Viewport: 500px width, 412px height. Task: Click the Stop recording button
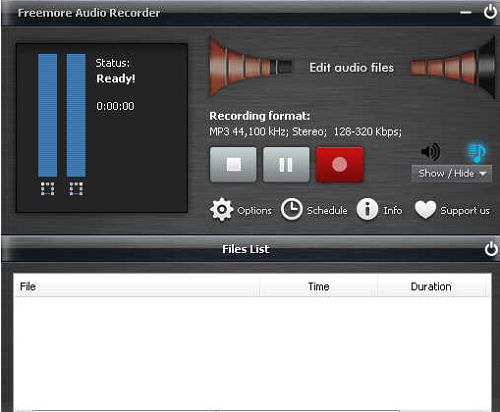tap(233, 165)
